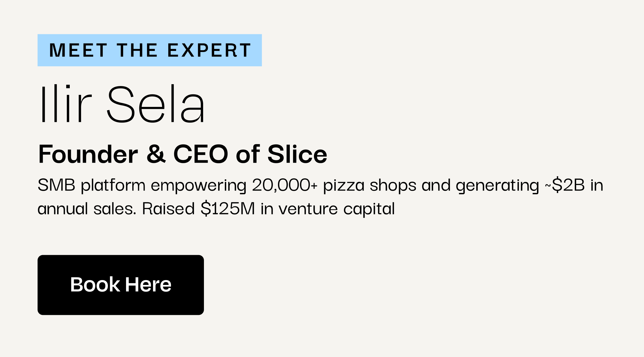Click the $125M amount in the description

[x=228, y=209]
